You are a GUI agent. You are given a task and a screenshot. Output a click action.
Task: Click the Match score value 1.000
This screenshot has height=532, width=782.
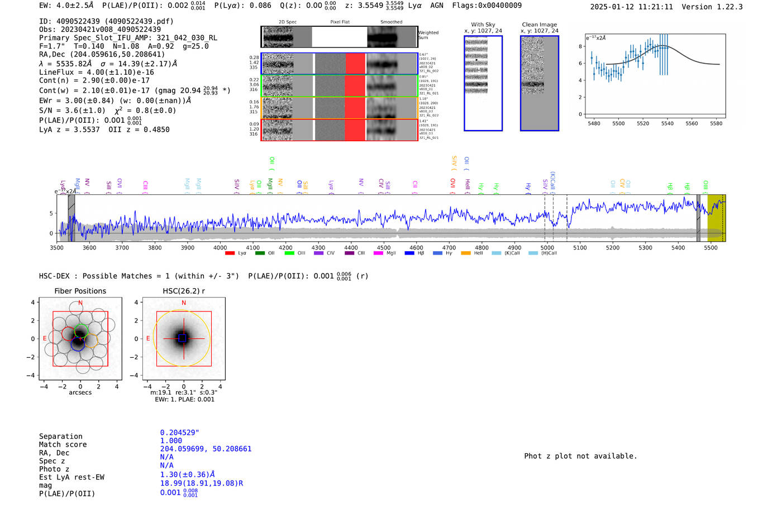(171, 441)
